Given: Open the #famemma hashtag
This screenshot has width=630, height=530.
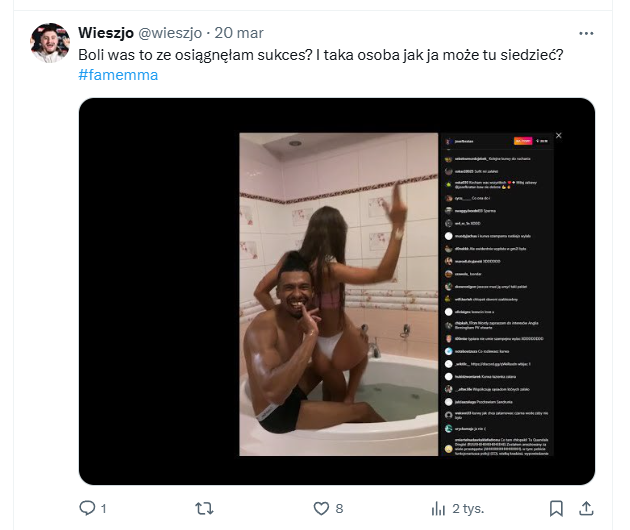Looking at the screenshot, I should (x=118, y=76).
